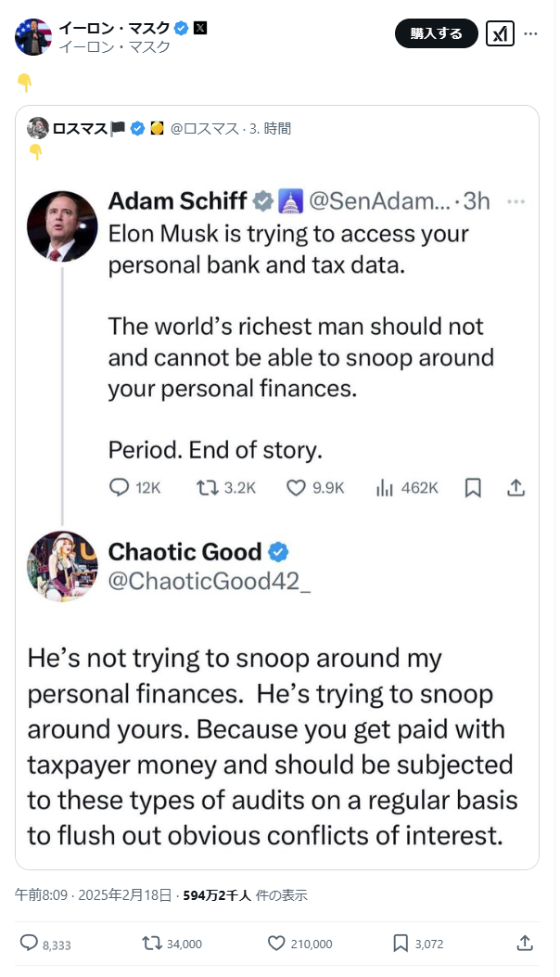Open the イーロン・マスク display name link

[114, 28]
